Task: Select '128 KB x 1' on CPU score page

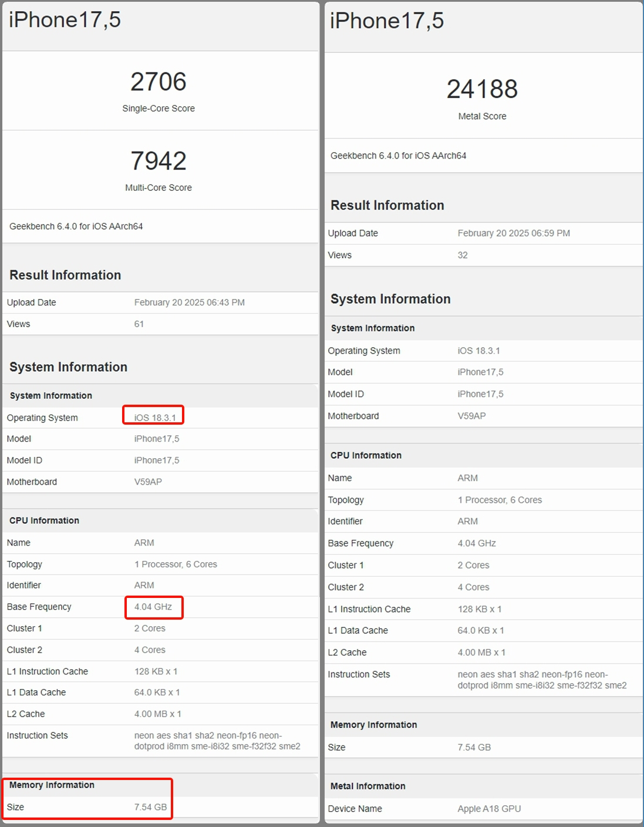Action: (x=156, y=671)
